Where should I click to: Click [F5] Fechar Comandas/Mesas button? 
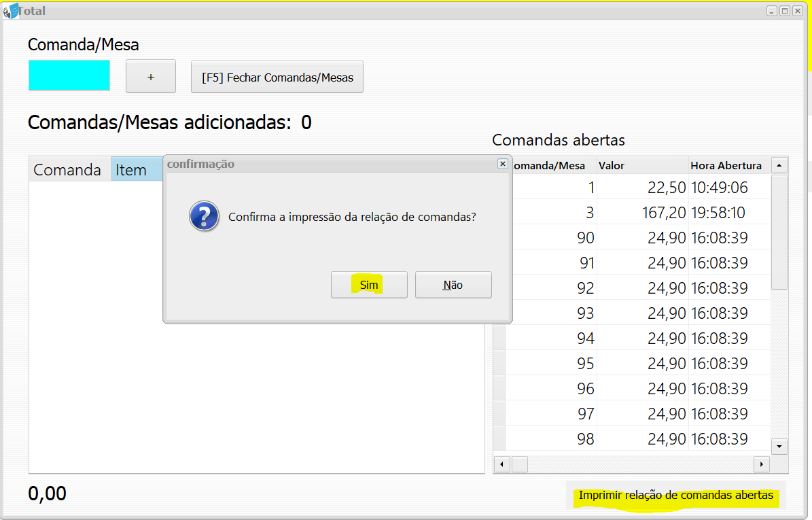click(x=277, y=77)
